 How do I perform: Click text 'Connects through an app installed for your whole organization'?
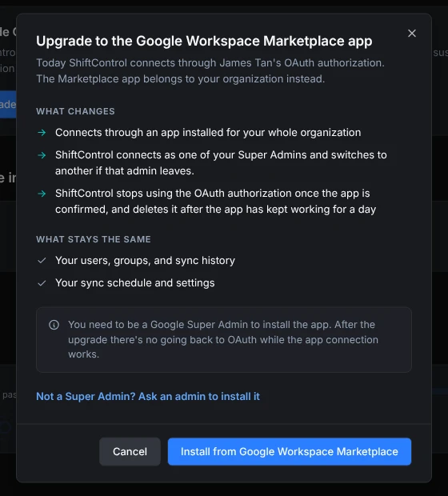[x=208, y=133]
